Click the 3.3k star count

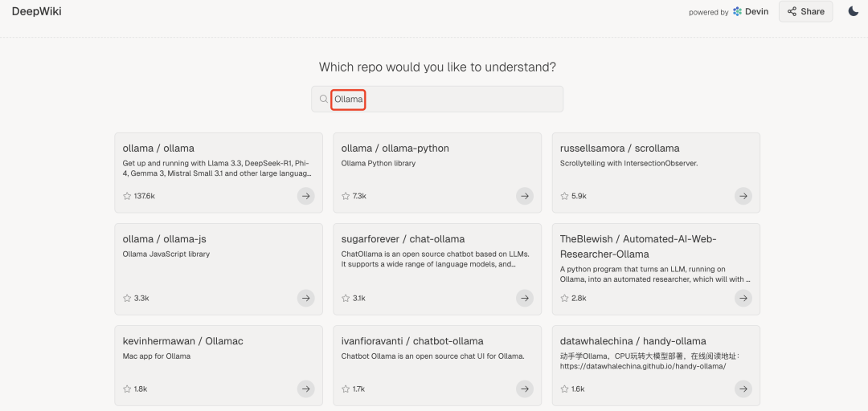[141, 298]
